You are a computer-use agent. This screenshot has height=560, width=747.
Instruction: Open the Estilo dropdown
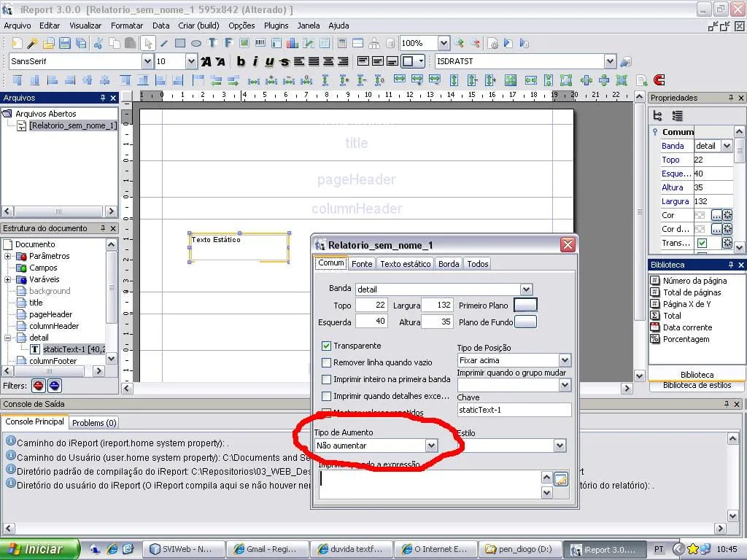coord(560,446)
